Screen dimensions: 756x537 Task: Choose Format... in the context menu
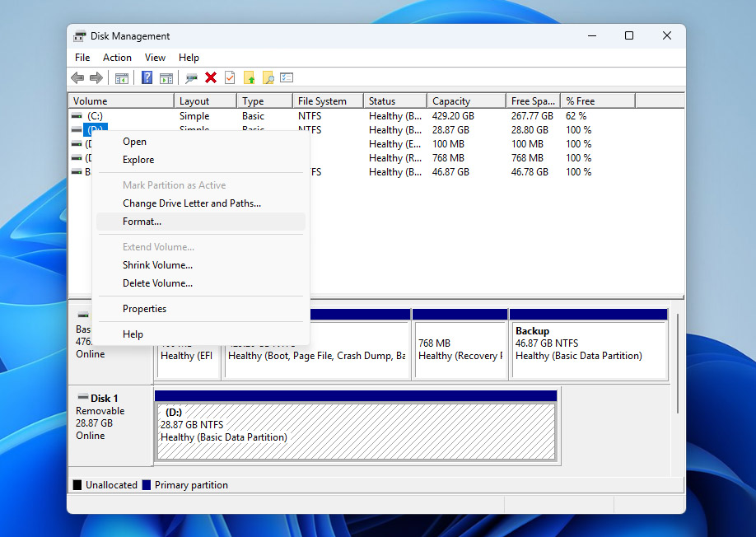201,222
